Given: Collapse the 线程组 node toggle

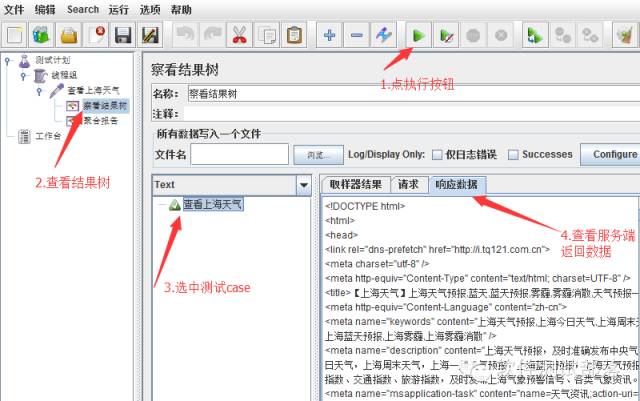Looking at the screenshot, I should (x=23, y=76).
